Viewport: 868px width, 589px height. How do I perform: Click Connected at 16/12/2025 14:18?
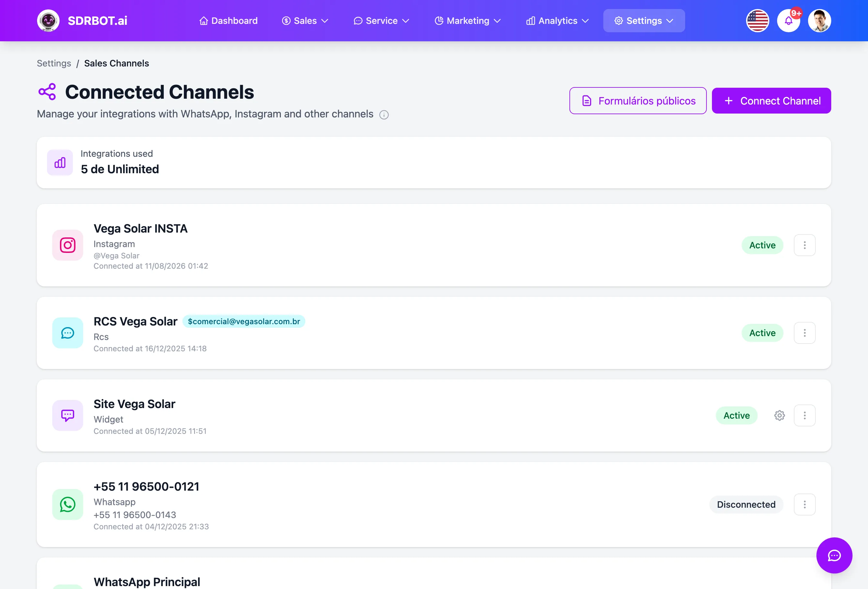click(x=150, y=349)
